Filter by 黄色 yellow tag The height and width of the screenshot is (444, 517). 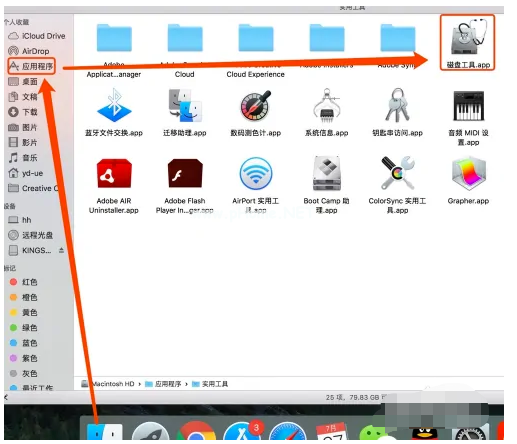pos(23,312)
